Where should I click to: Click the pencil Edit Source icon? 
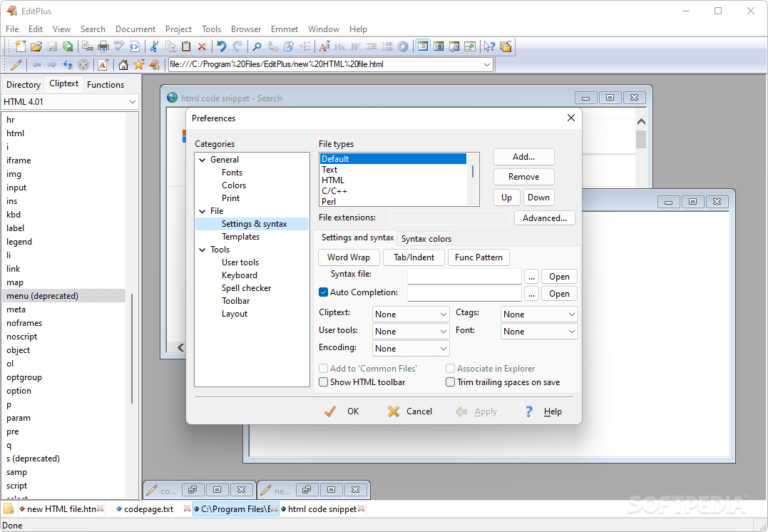(16, 65)
